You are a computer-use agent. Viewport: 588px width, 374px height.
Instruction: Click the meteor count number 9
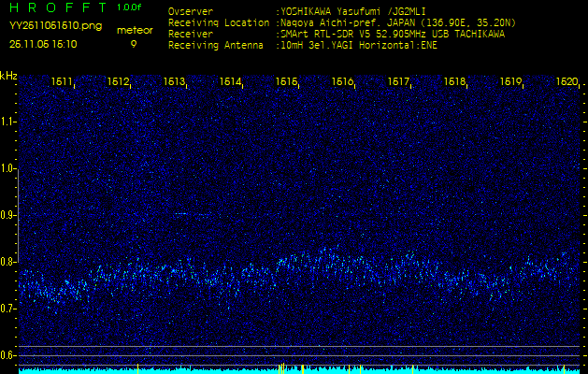click(134, 43)
